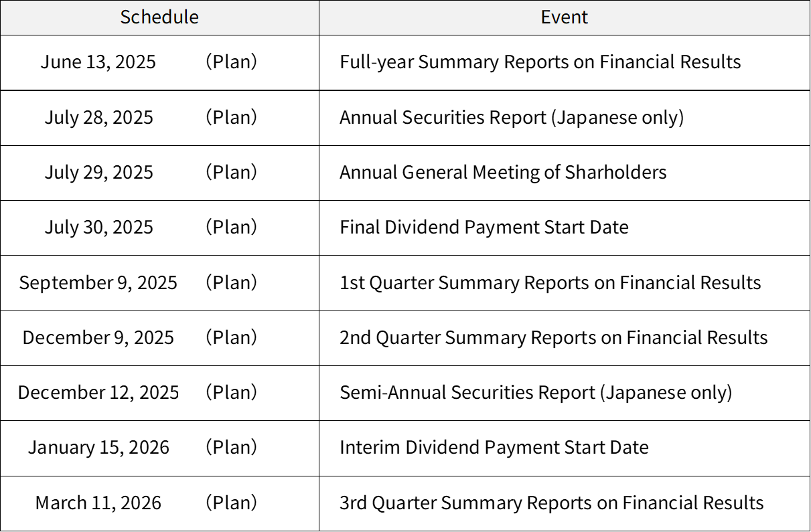Click the December 9, 2025 date
Viewport: 811px width, 532px height.
tap(98, 337)
